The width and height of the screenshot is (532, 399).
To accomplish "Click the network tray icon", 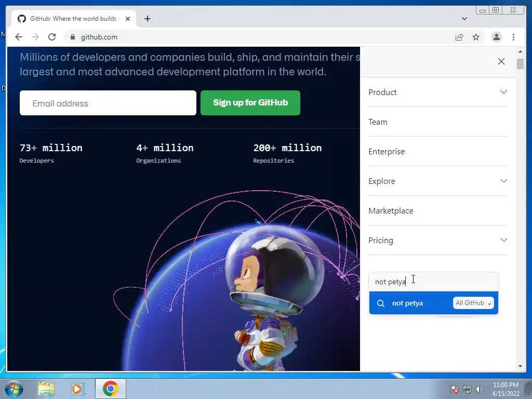I will (x=467, y=389).
